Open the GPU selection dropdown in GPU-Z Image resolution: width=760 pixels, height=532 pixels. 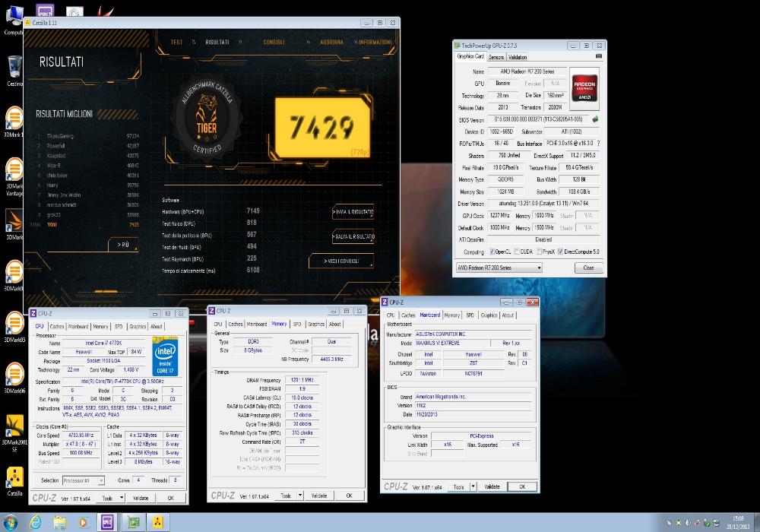point(499,268)
